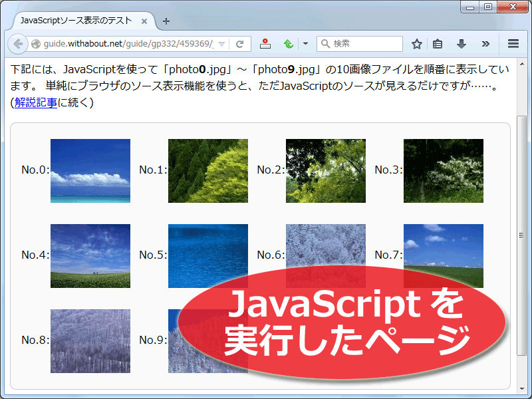Expand the toolbar overflow chevron
The height and width of the screenshot is (399, 532).
click(x=486, y=44)
